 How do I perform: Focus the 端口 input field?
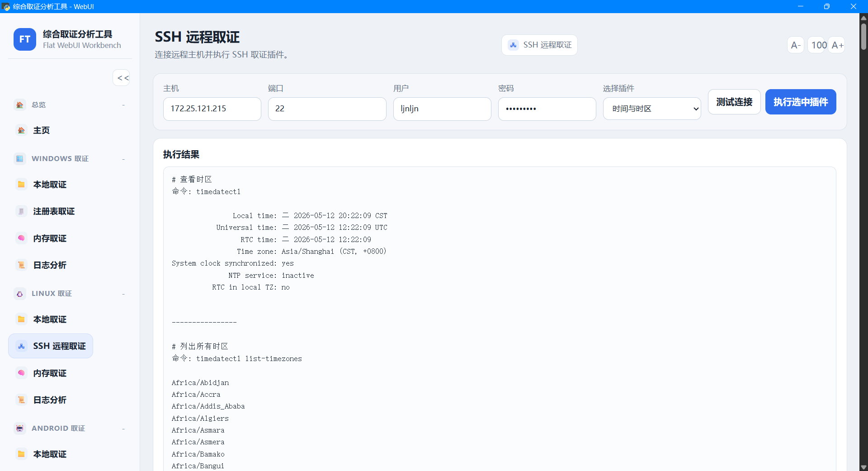(x=327, y=109)
